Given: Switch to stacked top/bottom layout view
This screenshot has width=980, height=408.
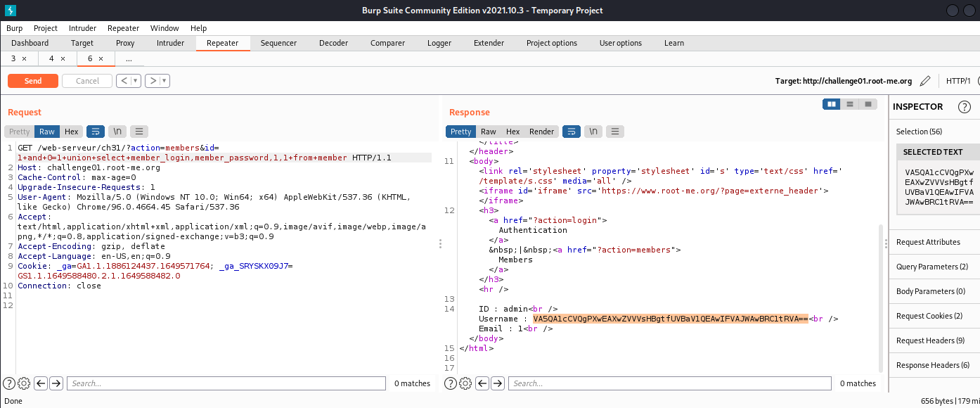Looking at the screenshot, I should pyautogui.click(x=851, y=104).
